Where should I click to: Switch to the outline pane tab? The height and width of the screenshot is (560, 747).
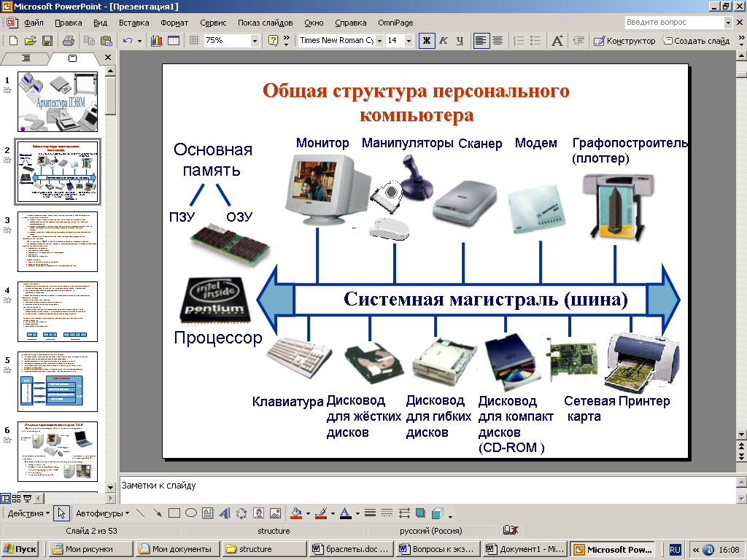point(26,58)
